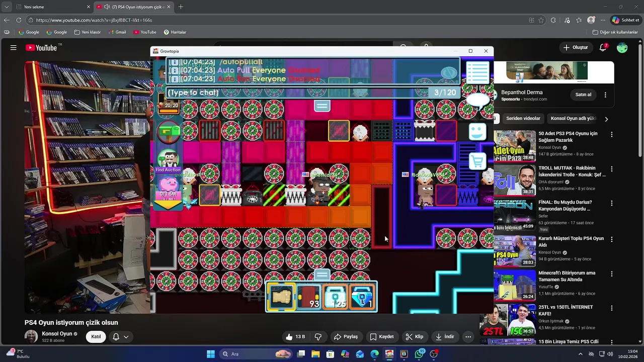Select the Konsol Oyun adlı yükleyen chip

point(573,119)
